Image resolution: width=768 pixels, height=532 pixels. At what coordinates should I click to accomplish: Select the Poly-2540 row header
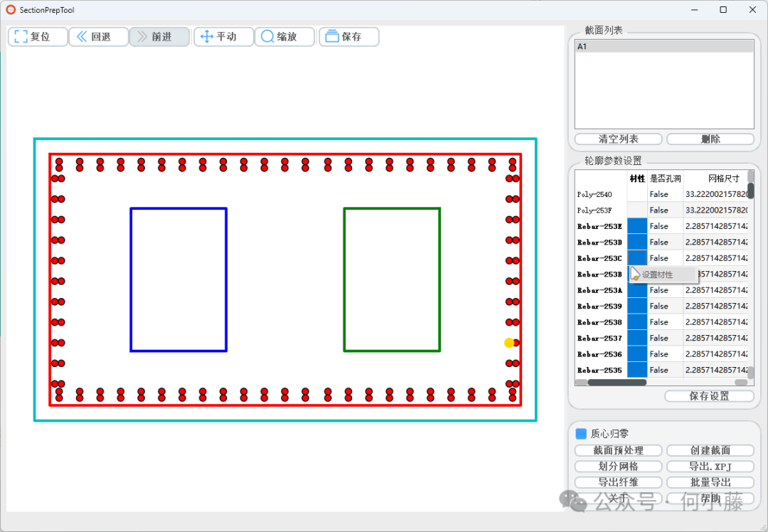click(x=601, y=194)
